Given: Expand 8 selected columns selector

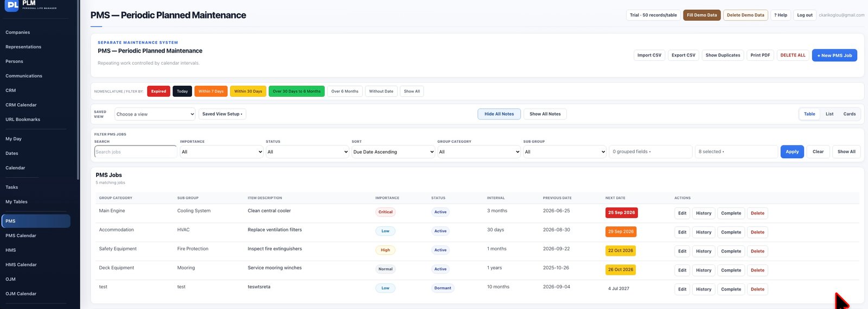Looking at the screenshot, I should tap(736, 152).
